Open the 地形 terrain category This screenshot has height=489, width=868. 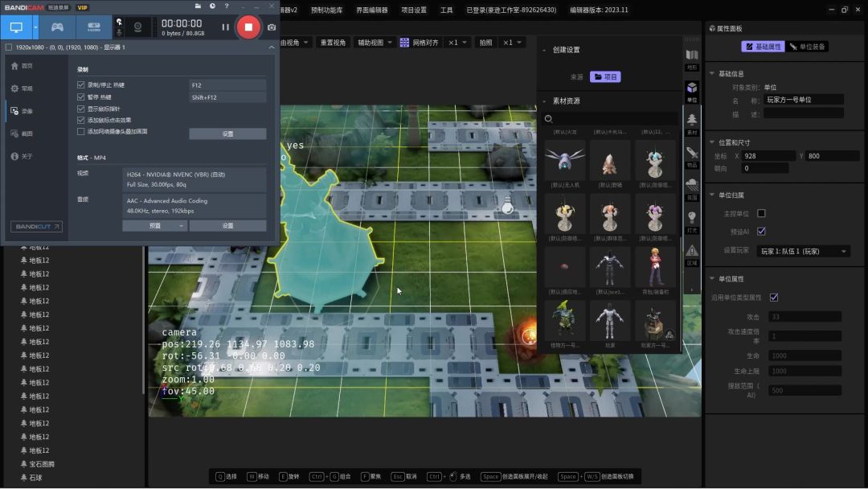point(691,58)
